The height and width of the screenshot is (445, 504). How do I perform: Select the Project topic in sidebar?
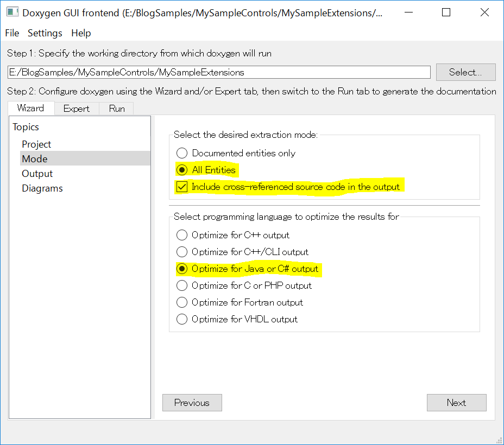36,144
